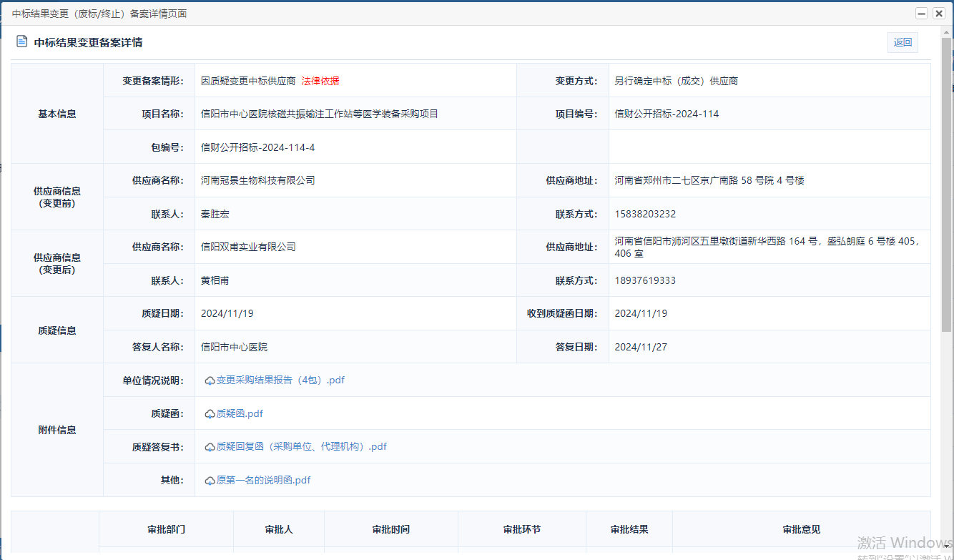Open 原第一名的说明函.pdf attachment
The height and width of the screenshot is (560, 954).
point(263,480)
